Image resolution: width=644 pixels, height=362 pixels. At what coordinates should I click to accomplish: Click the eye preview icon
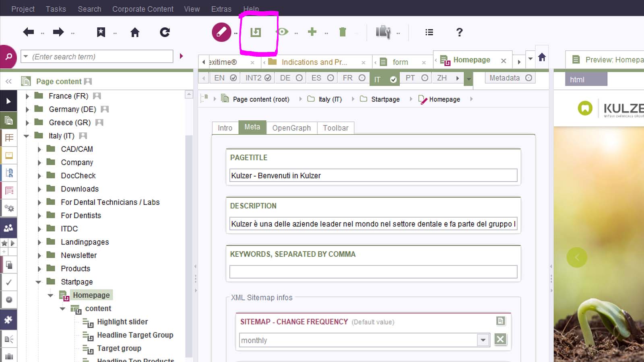click(283, 32)
